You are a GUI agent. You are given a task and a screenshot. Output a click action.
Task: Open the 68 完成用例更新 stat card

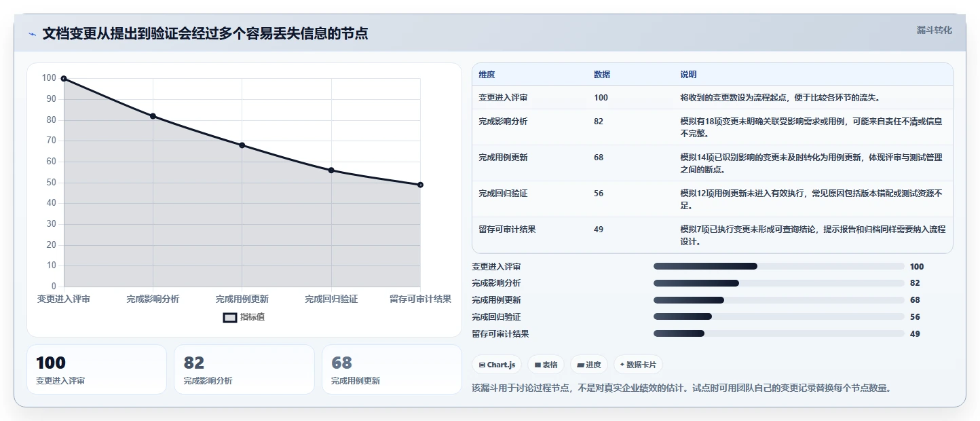pyautogui.click(x=392, y=369)
